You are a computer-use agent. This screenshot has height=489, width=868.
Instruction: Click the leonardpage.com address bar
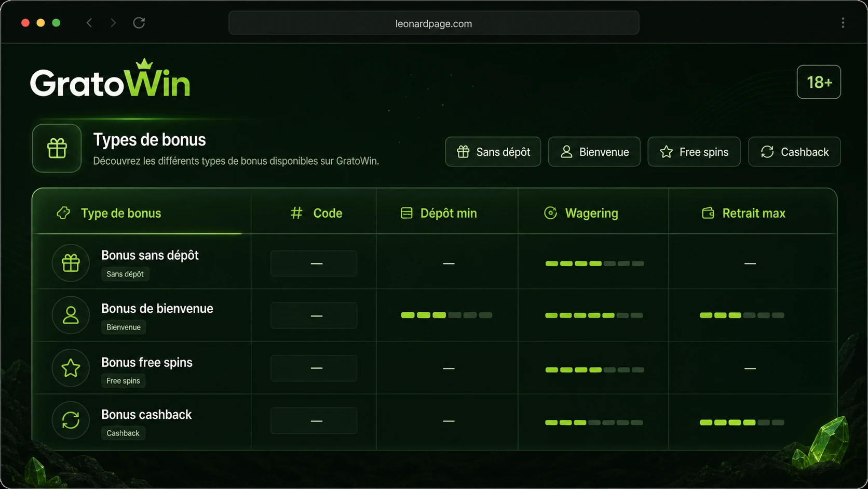(x=433, y=23)
